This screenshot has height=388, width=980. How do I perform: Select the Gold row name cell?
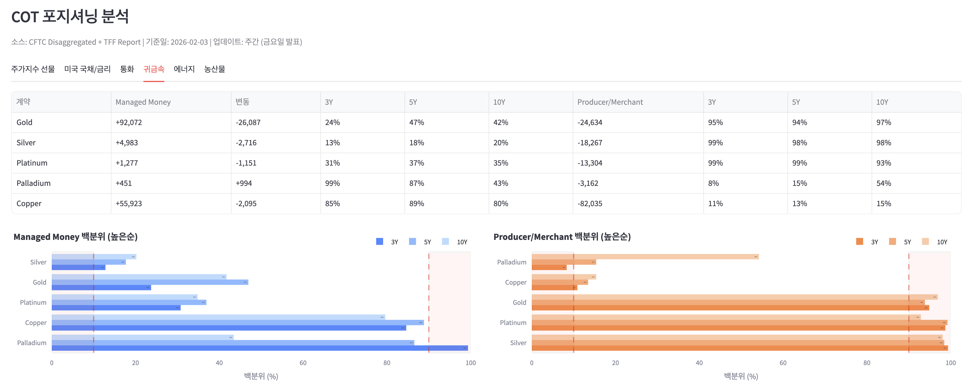tap(24, 122)
